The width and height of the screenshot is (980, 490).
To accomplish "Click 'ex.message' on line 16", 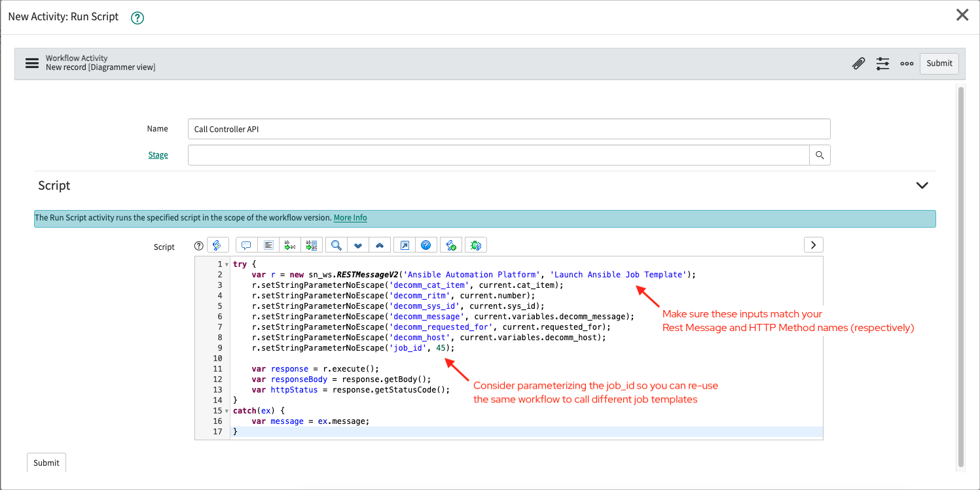I will (342, 421).
